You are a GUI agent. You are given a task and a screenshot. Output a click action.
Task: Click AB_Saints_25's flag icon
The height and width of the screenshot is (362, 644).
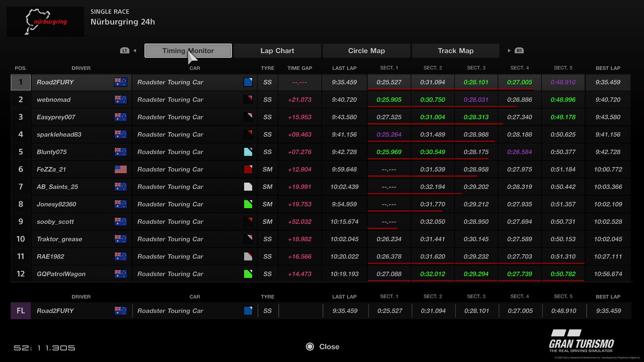tap(121, 187)
